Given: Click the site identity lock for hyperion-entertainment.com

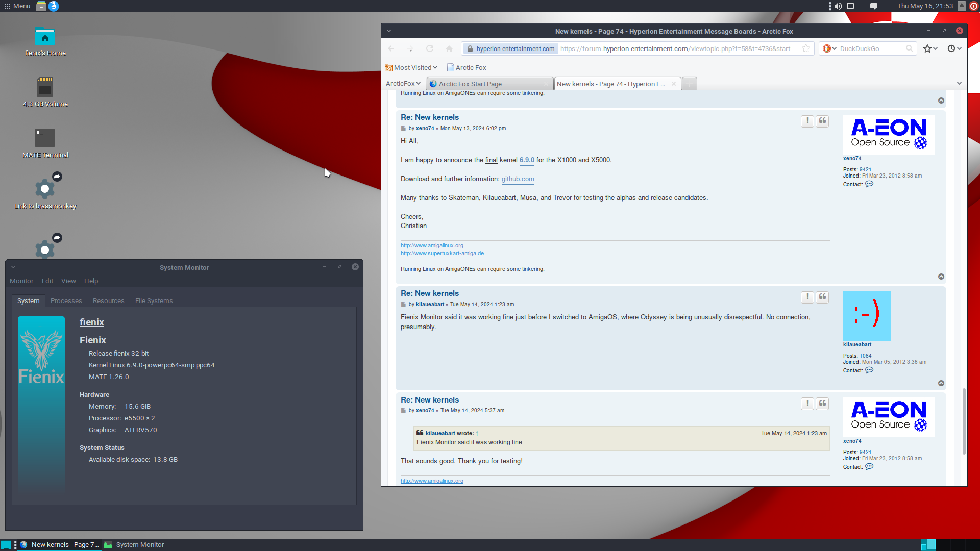Looking at the screenshot, I should pyautogui.click(x=510, y=48).
